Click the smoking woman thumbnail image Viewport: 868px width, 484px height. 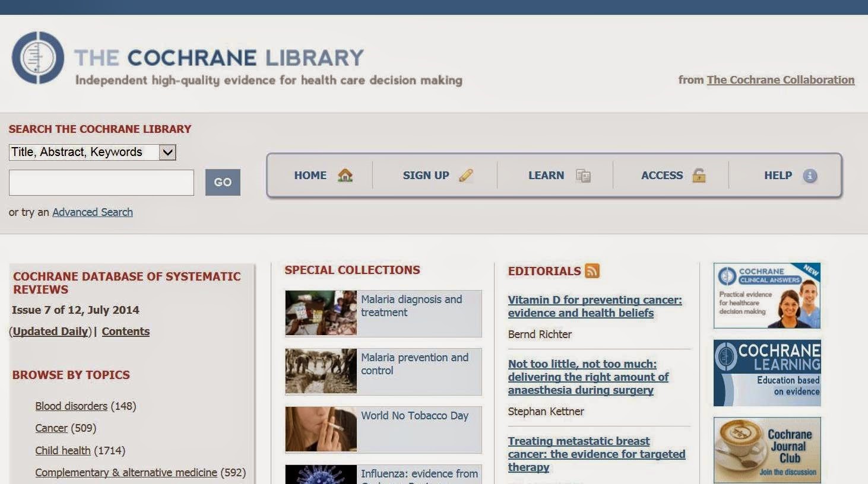321,429
